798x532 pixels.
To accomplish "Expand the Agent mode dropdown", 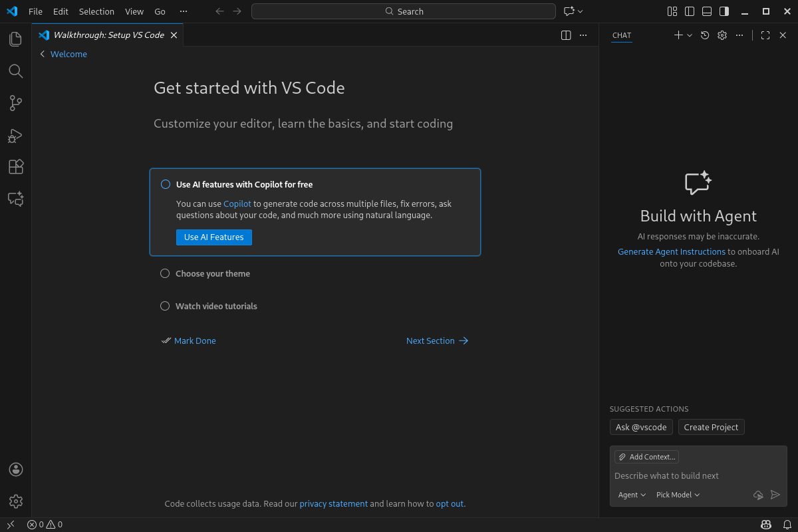I will coord(632,495).
